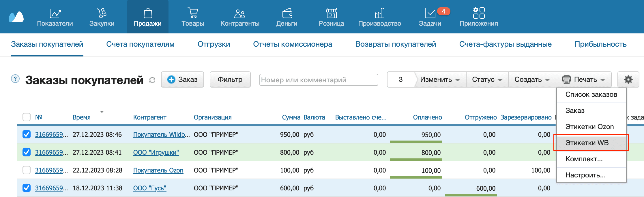Click the help question mark icon
This screenshot has height=197, width=644.
[15, 79]
